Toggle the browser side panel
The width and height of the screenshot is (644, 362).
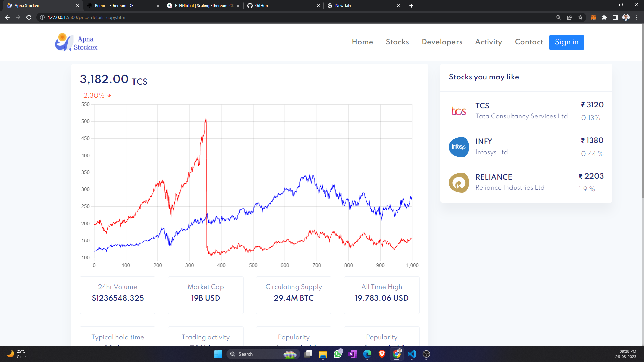[615, 17]
